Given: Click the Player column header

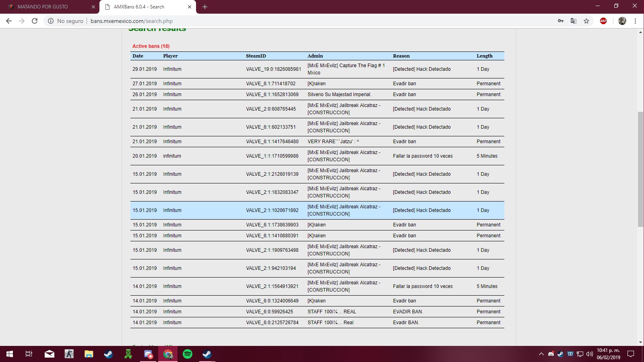Looking at the screenshot, I should (x=170, y=56).
